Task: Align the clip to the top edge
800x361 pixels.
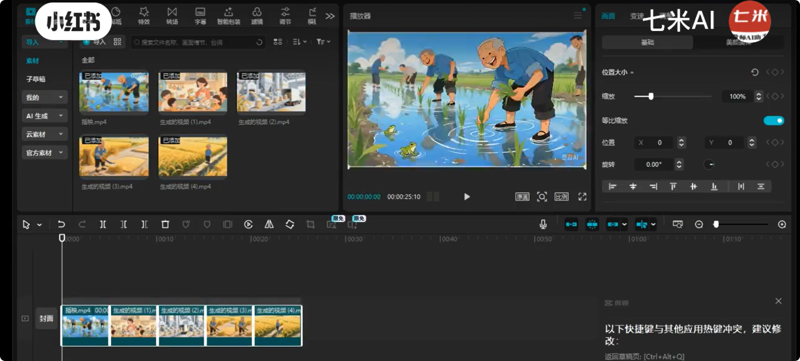Action: click(673, 187)
